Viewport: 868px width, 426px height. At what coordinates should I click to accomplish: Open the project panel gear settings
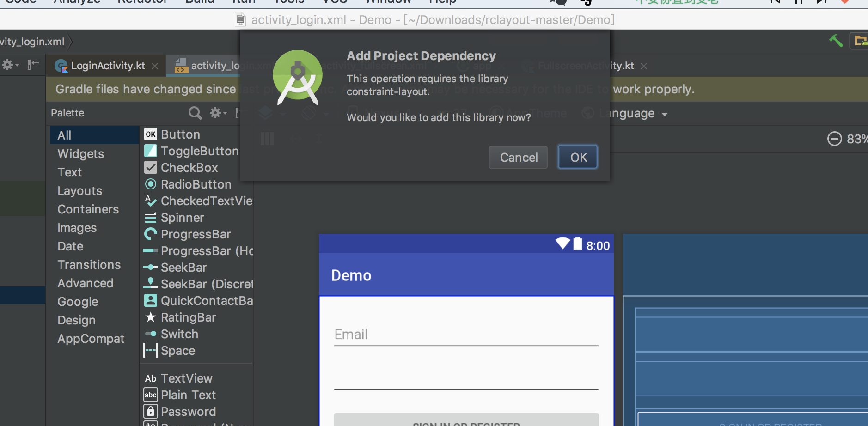point(10,65)
